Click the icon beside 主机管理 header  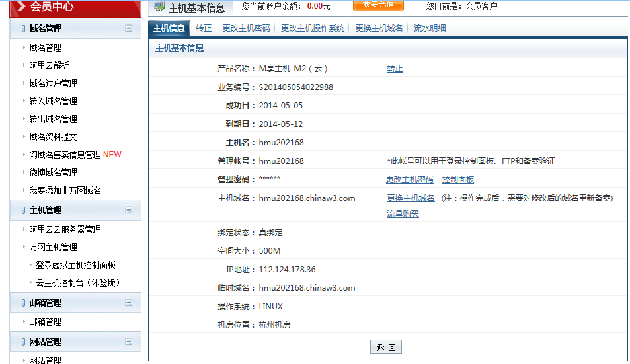[24, 210]
